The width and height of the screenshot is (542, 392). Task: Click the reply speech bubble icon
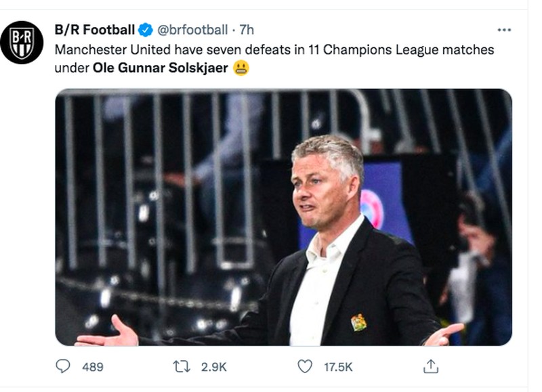coord(64,366)
